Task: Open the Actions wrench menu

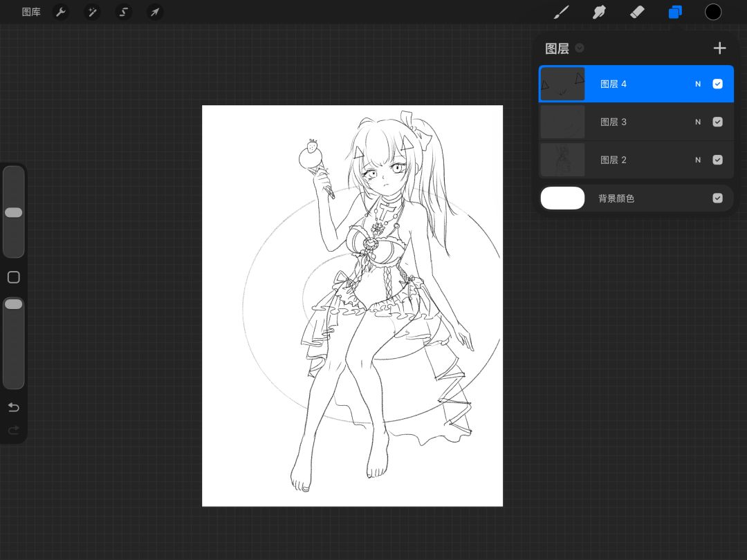Action: [x=60, y=12]
